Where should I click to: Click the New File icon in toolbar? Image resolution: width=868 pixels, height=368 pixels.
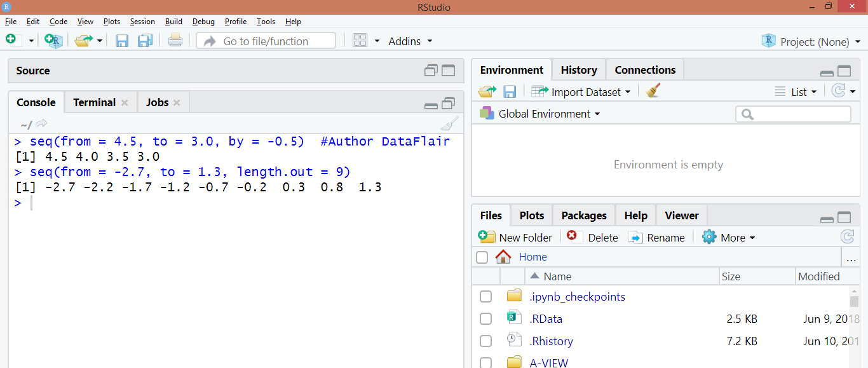13,41
